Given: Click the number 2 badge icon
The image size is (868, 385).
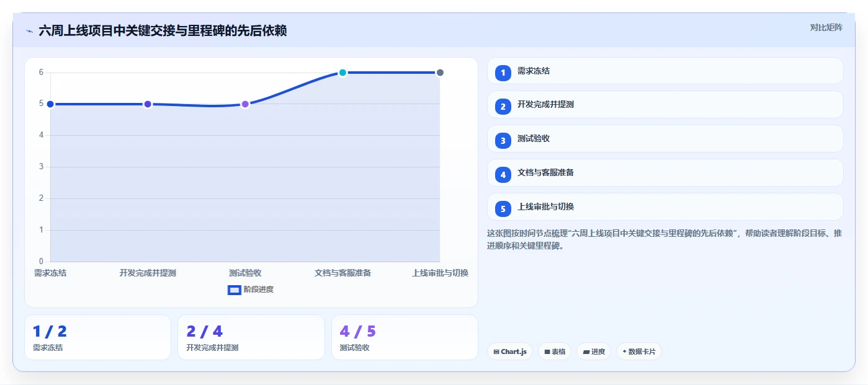Looking at the screenshot, I should [503, 107].
